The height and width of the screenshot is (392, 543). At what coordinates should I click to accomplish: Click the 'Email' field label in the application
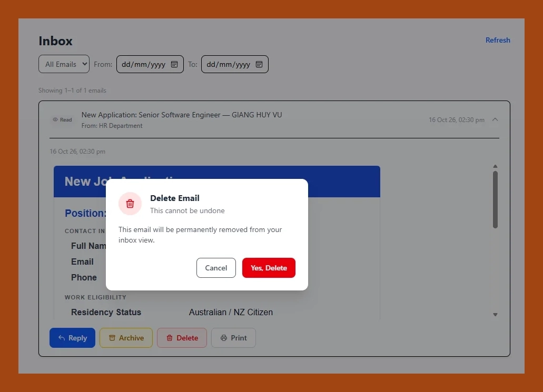pos(82,262)
